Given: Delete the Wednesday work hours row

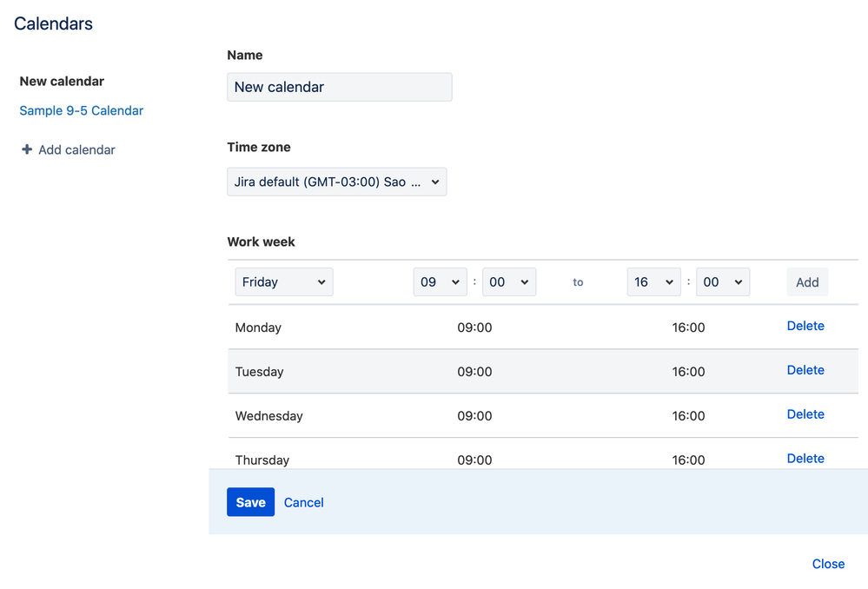Looking at the screenshot, I should point(805,414).
